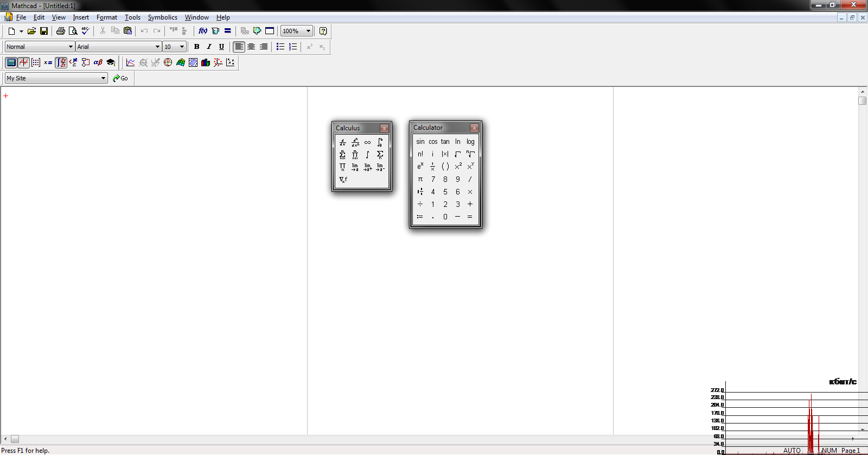Print the worksheet using the printer icon
The height and width of the screenshot is (455, 868).
tap(61, 31)
